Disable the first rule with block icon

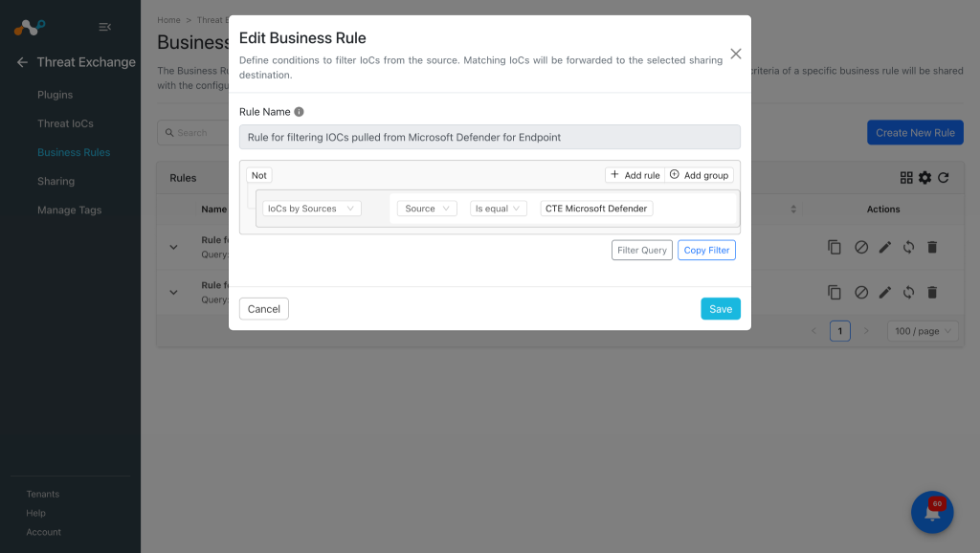pos(861,248)
